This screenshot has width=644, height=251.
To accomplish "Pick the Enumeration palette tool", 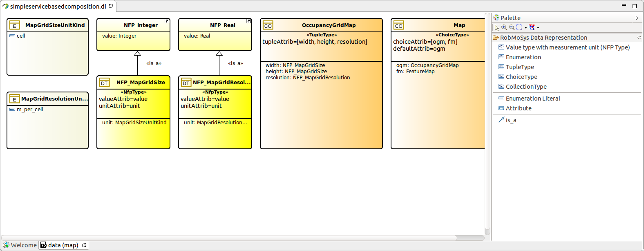I will tap(523, 57).
